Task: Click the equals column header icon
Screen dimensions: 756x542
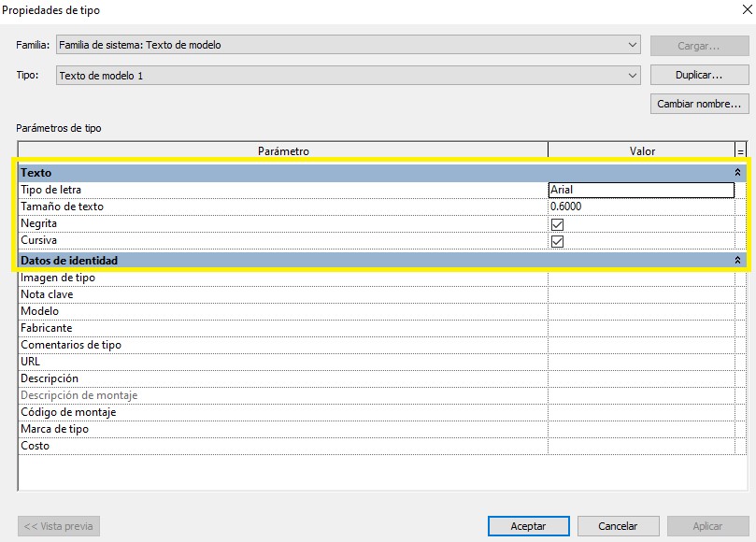Action: pos(741,150)
